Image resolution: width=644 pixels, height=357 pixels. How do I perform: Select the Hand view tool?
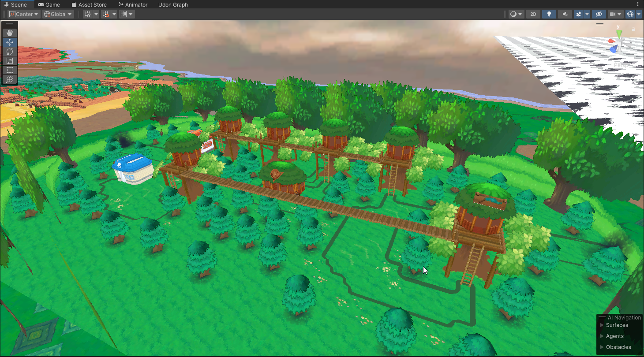tap(10, 33)
